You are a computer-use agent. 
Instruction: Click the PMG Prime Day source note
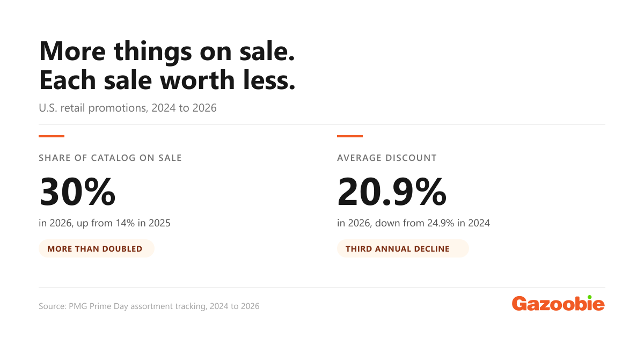tap(149, 306)
